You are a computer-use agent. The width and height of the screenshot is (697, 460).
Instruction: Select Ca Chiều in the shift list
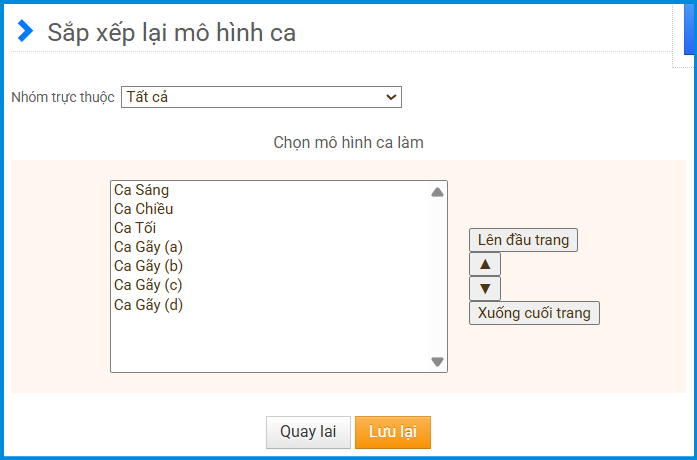coord(144,209)
